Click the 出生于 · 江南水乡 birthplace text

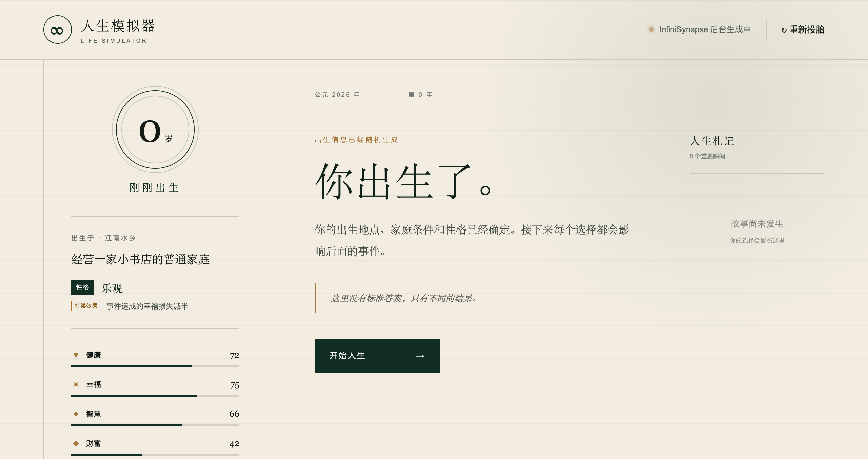(x=103, y=238)
